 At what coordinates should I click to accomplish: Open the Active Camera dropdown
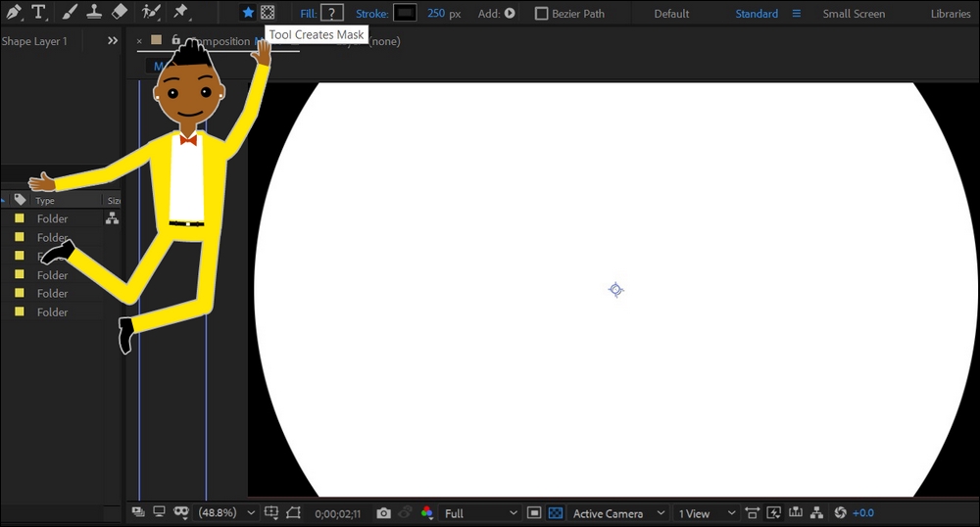click(x=618, y=513)
